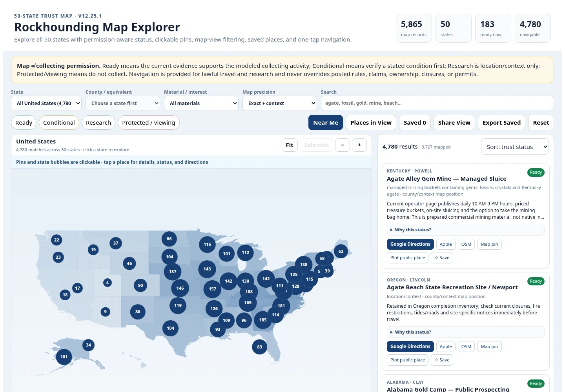The height and width of the screenshot is (392, 565).
Task: Click the Near Me button
Action: (326, 123)
